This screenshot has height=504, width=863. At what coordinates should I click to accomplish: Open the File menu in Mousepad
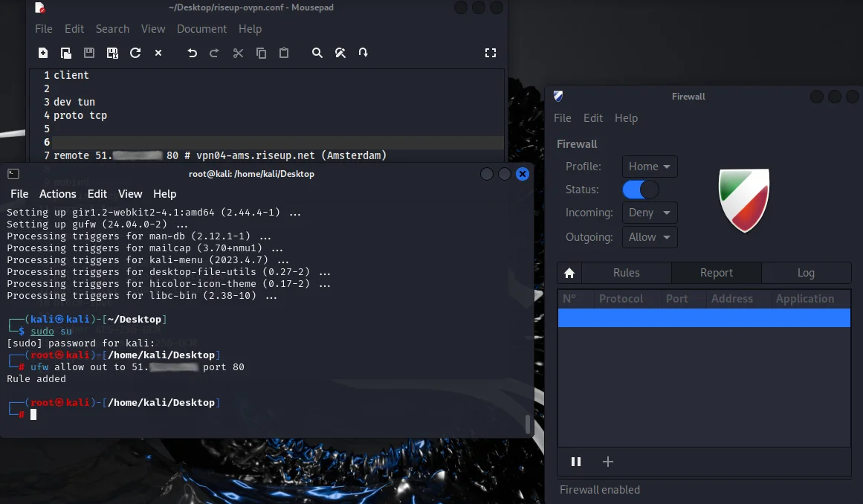click(43, 29)
